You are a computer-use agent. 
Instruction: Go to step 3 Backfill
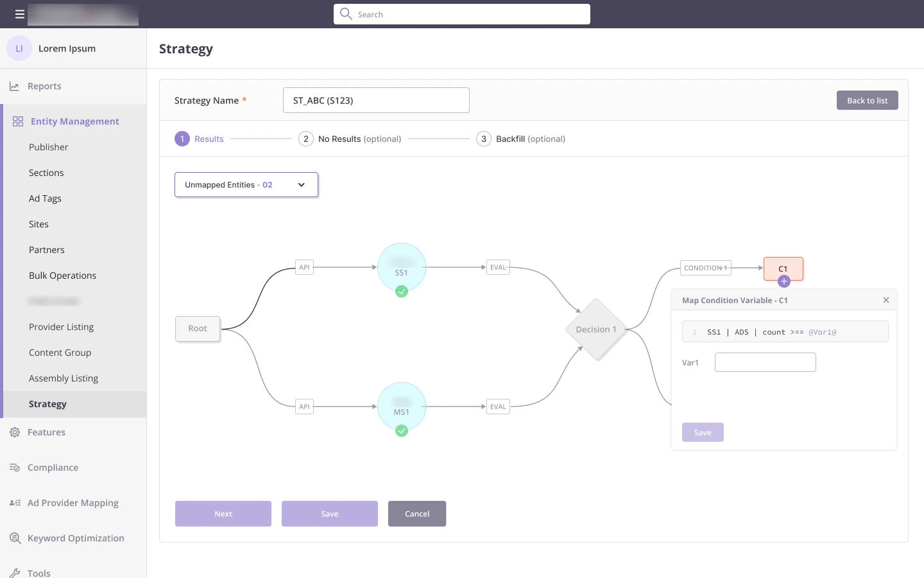[520, 139]
